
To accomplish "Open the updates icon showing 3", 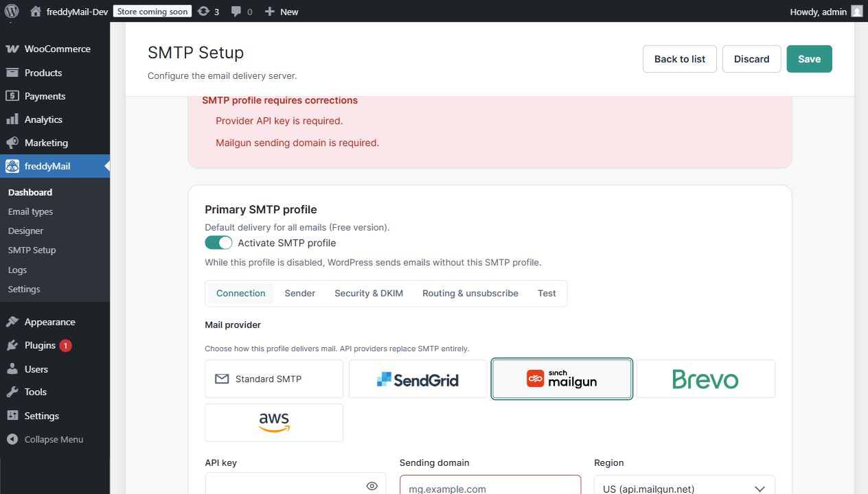I will 203,11.
